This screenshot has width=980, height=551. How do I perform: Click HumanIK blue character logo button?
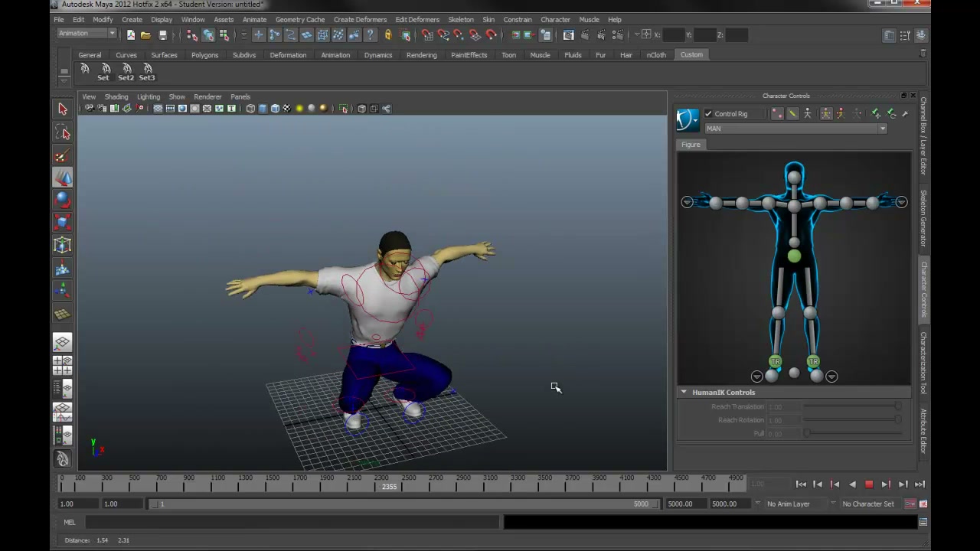tap(688, 119)
